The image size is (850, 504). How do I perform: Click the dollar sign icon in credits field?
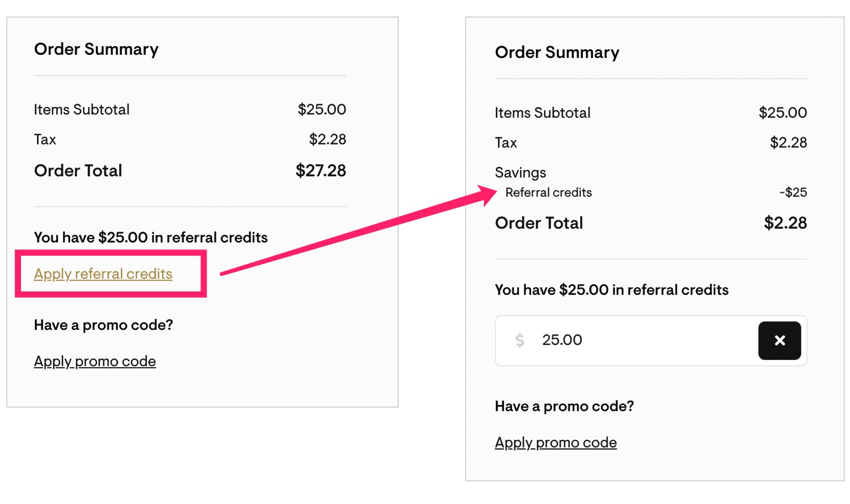click(x=519, y=341)
